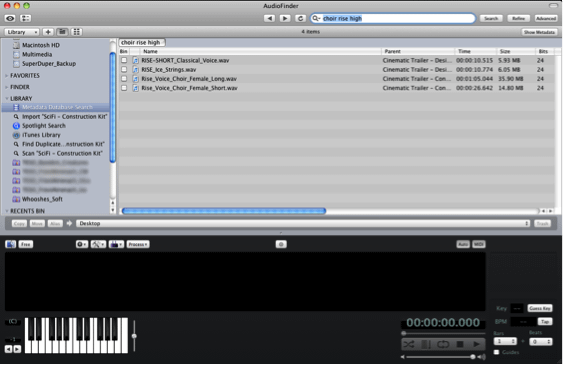Enable the Guides checkbox
Viewport: 563px width, 365px height.
[x=497, y=352]
